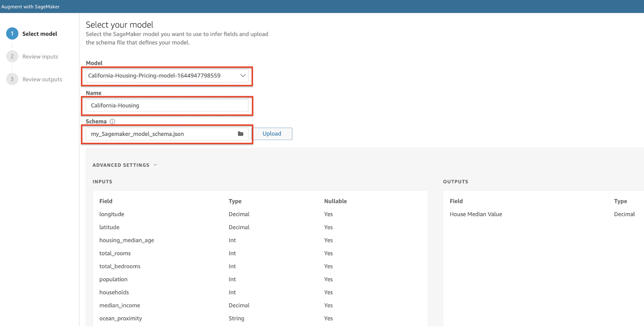Click the Int type of total_rooms
This screenshot has height=328, width=644.
232,253
